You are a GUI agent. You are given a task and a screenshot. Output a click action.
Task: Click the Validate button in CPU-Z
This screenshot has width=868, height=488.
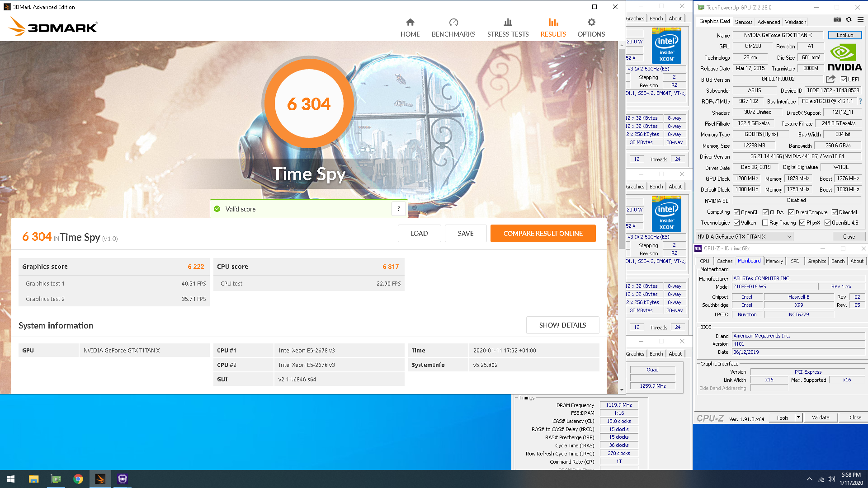tap(820, 418)
